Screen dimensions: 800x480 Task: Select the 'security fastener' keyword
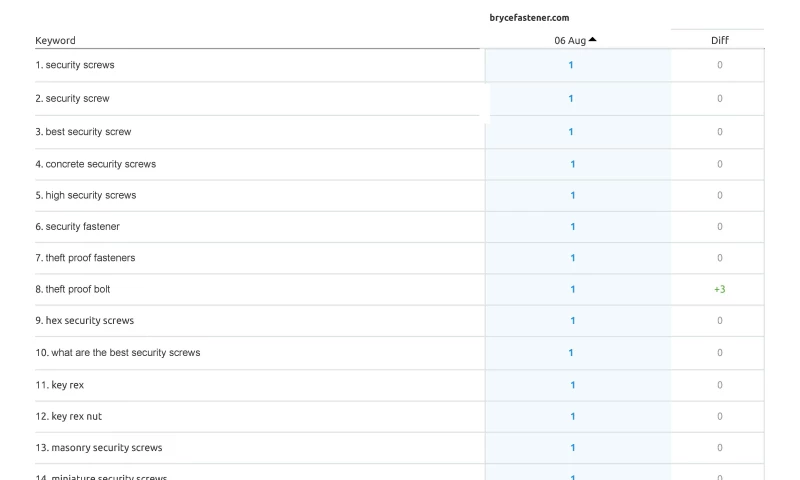coord(82,227)
